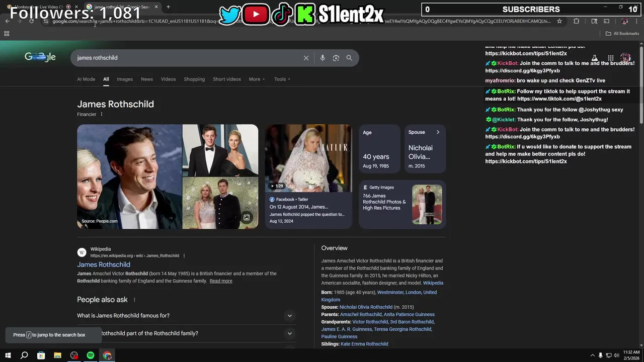Start a voice search with the microphone

(323, 58)
